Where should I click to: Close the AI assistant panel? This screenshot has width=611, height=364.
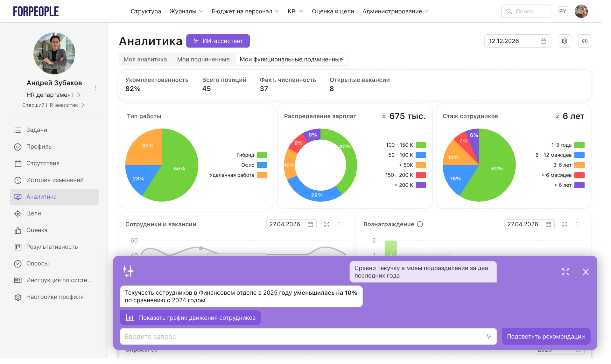(x=586, y=272)
